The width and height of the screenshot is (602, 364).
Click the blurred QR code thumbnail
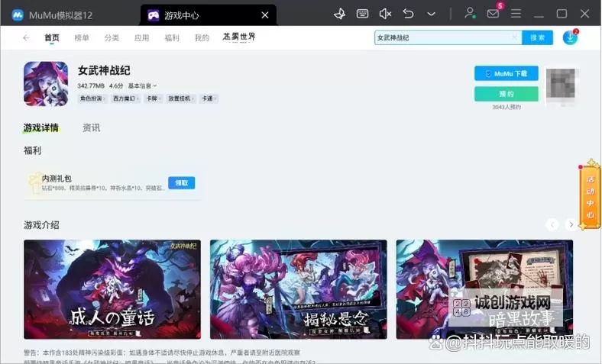click(x=561, y=85)
